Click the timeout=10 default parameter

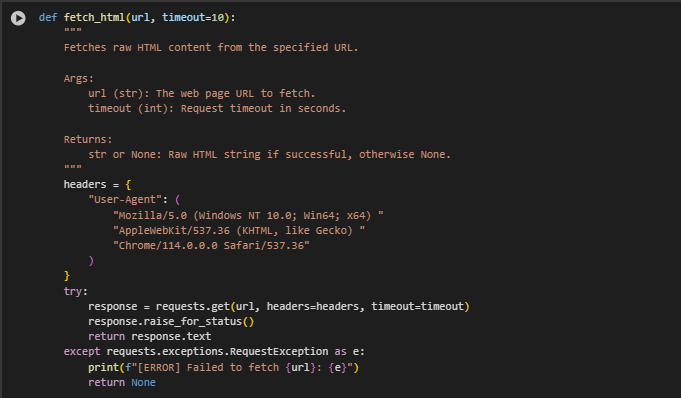[193, 17]
